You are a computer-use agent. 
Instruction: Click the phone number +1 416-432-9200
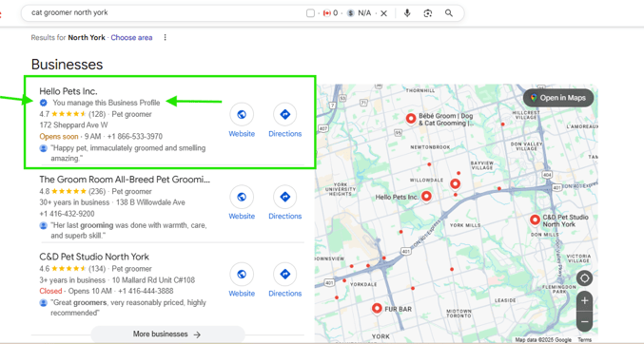point(67,214)
